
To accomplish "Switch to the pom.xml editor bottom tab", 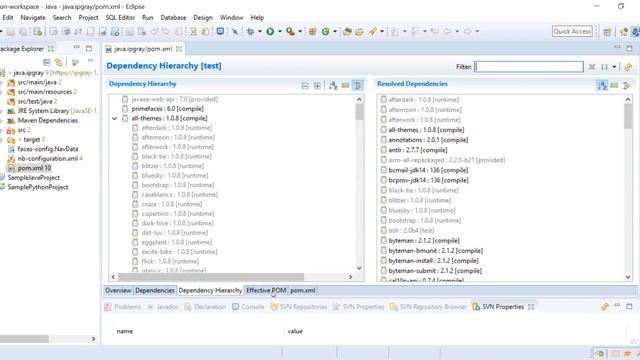I will (x=302, y=291).
